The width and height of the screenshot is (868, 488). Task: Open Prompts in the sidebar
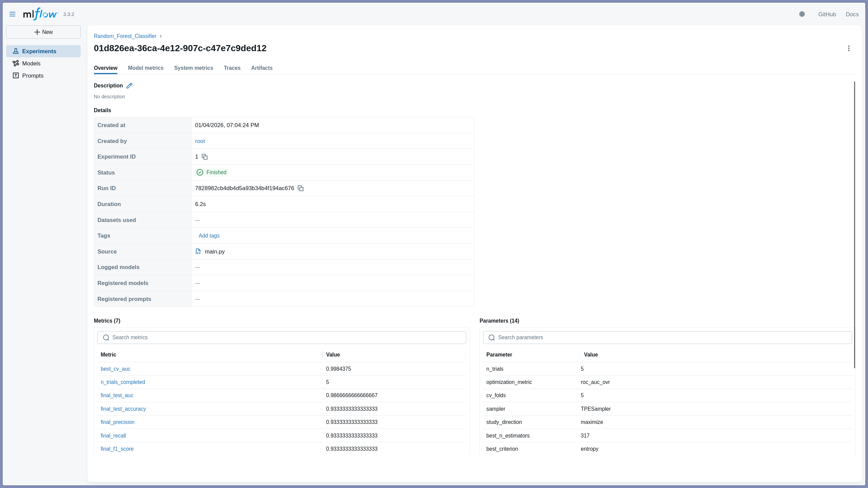click(33, 76)
